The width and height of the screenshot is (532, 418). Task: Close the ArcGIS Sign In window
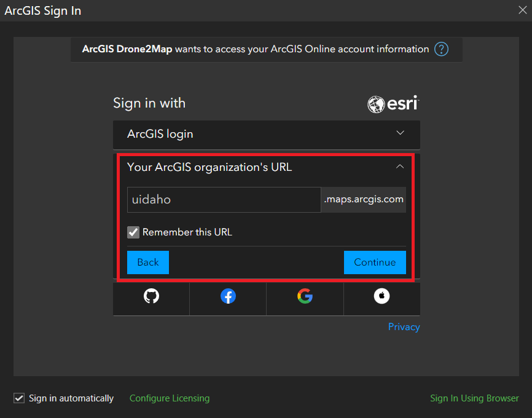pyautogui.click(x=523, y=10)
